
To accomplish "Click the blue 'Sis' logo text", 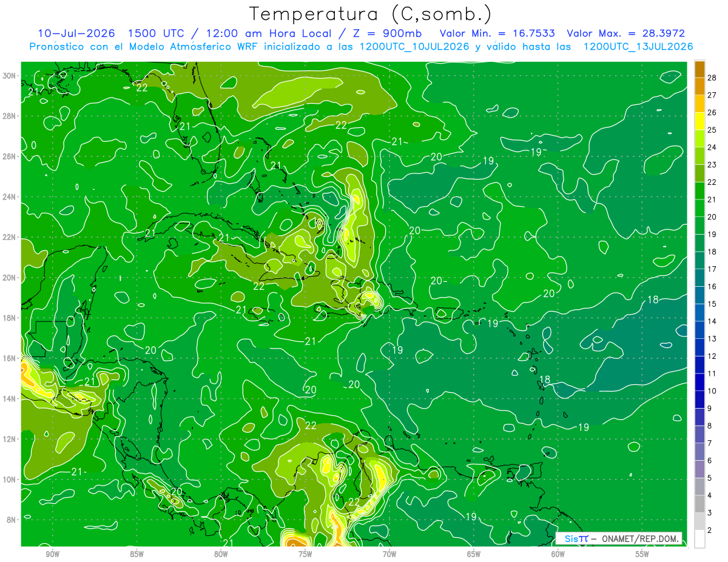I will click(x=570, y=539).
